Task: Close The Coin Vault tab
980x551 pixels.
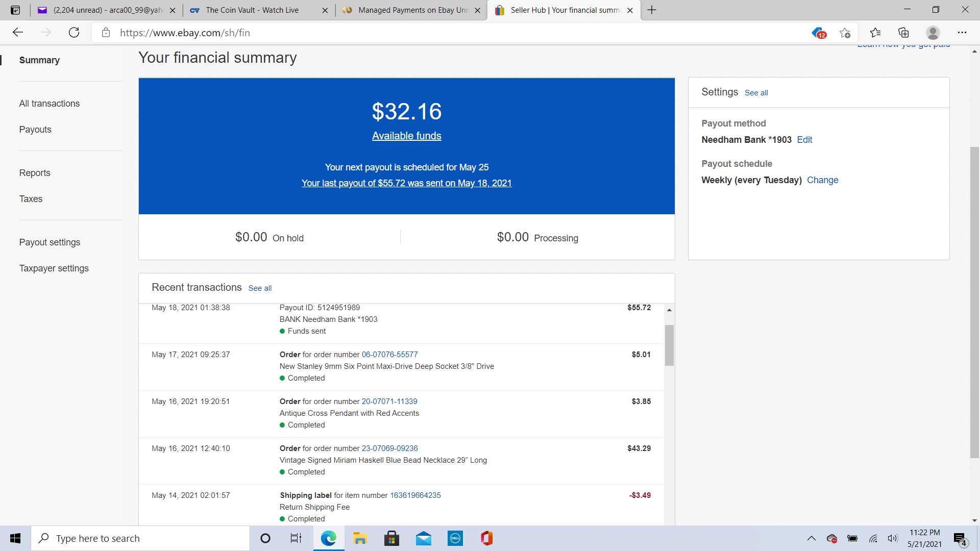Action: [x=325, y=10]
